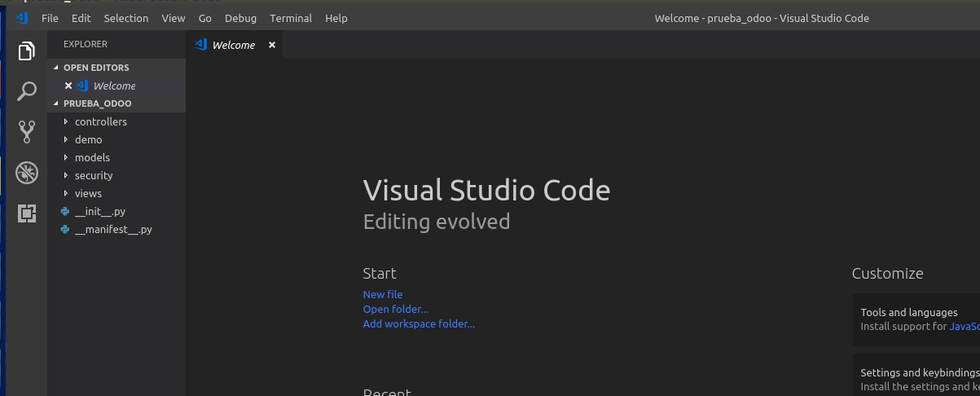Click the Settings and keybindings card
This screenshot has width=980, height=396.
click(916, 374)
